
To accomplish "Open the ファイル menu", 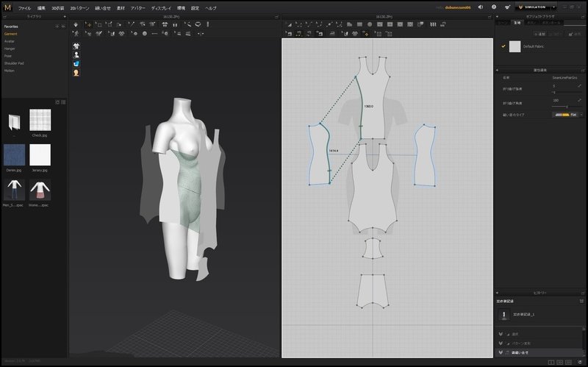I will [x=24, y=8].
